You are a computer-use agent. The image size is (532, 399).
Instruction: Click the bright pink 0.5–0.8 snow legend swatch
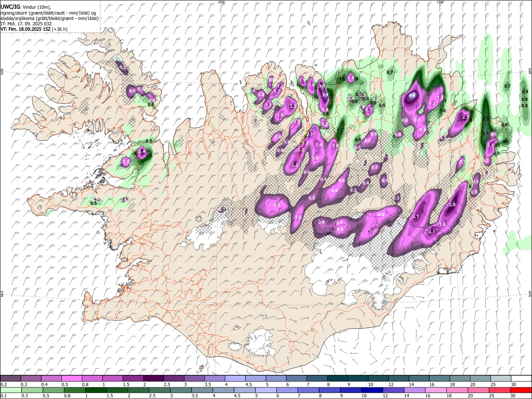[x=71, y=379]
